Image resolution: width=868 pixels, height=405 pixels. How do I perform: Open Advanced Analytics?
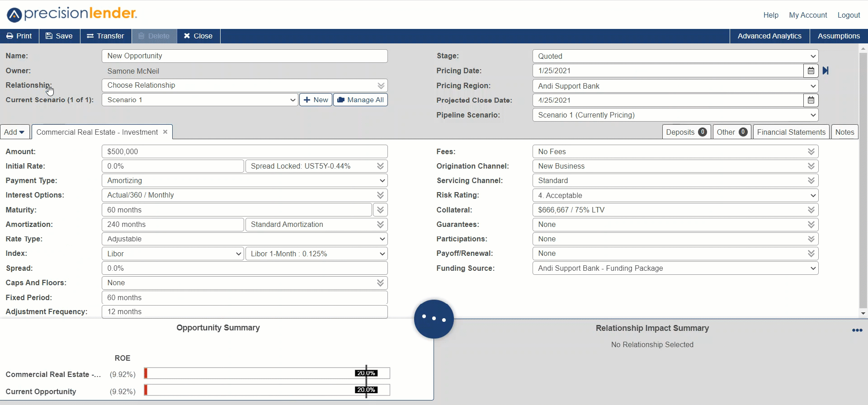769,36
